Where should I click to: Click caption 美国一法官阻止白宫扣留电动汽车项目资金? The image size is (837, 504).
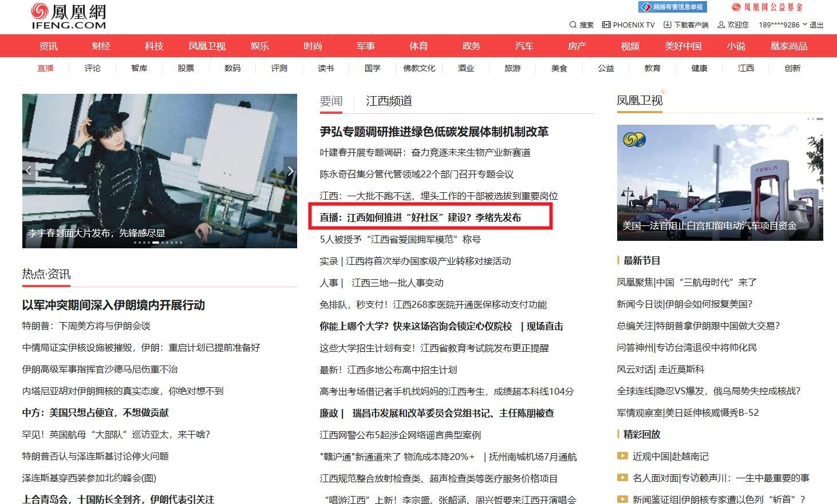click(709, 226)
